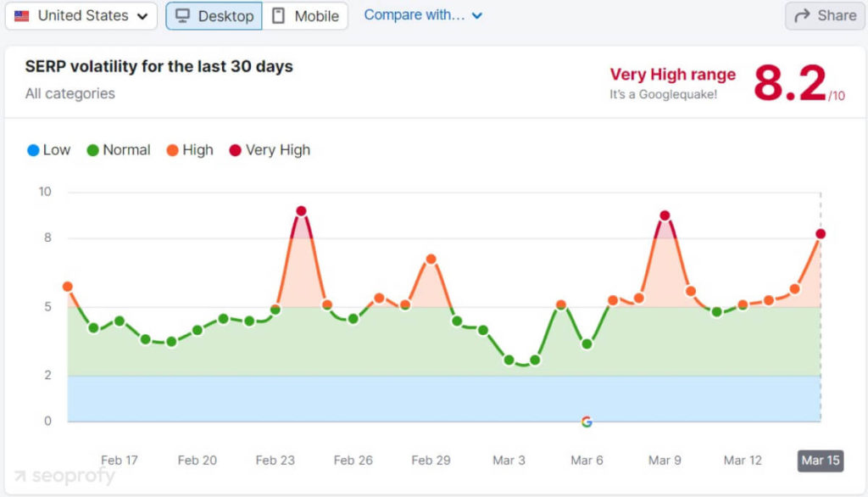Switch to the Desktop tab
Viewport: 868px width, 497px height.
(214, 15)
